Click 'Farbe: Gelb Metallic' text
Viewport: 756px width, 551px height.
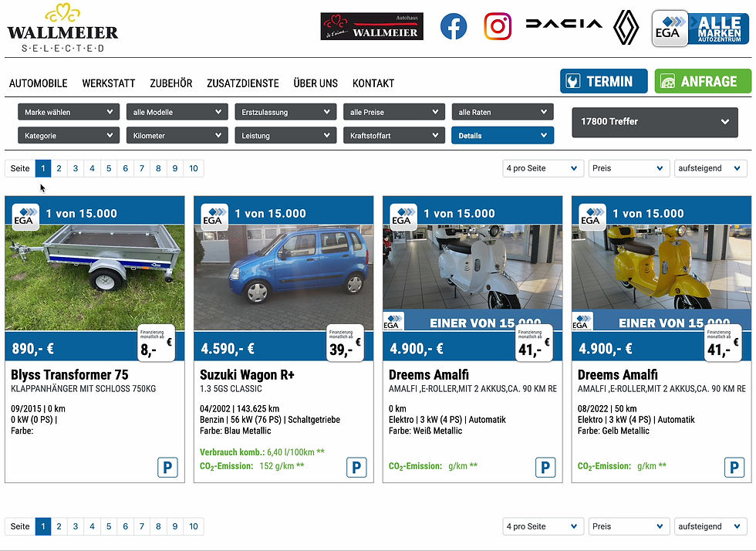(x=613, y=431)
